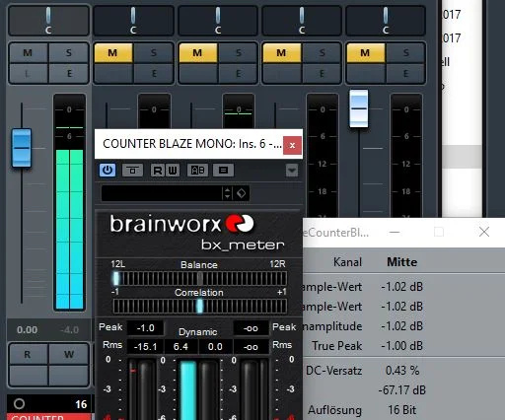
Task: Click the preset name field
Action: point(162,193)
